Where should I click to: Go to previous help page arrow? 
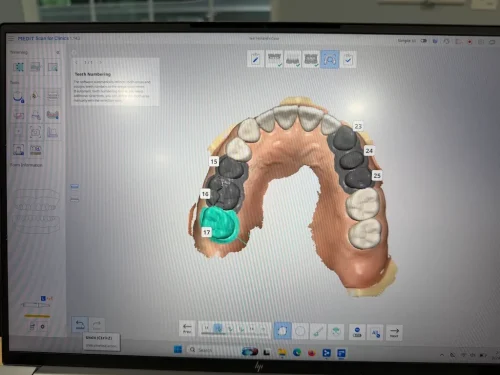point(77,62)
